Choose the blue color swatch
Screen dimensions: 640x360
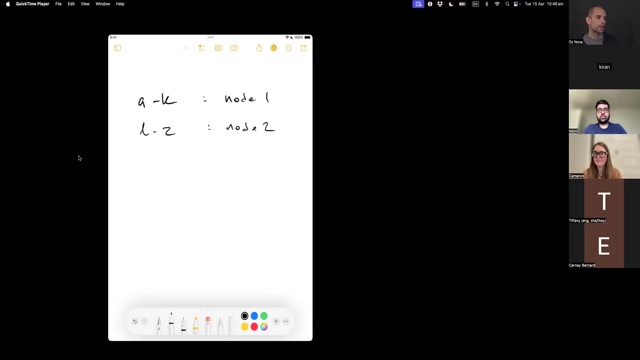coord(254,316)
